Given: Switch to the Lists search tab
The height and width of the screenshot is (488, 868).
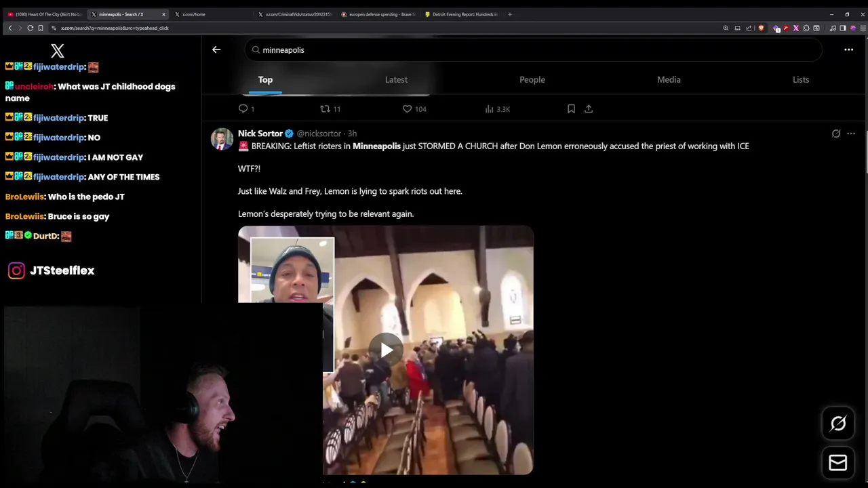Looking at the screenshot, I should coord(801,79).
